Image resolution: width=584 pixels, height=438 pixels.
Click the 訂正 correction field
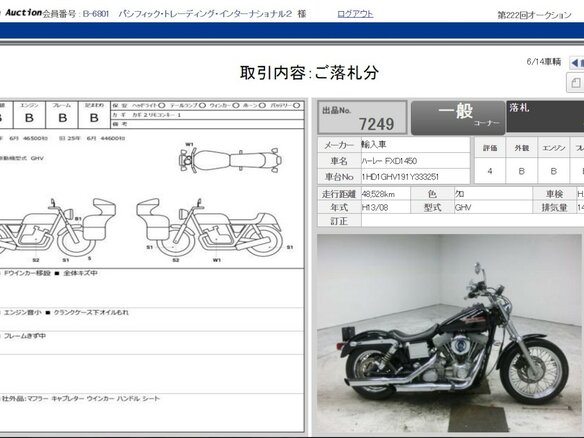point(472,221)
